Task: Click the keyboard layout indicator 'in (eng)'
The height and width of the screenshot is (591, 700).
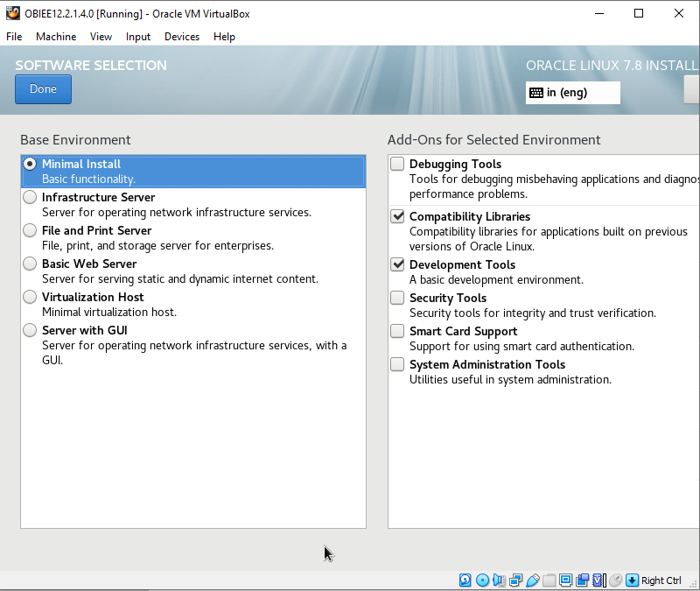Action: coord(572,93)
